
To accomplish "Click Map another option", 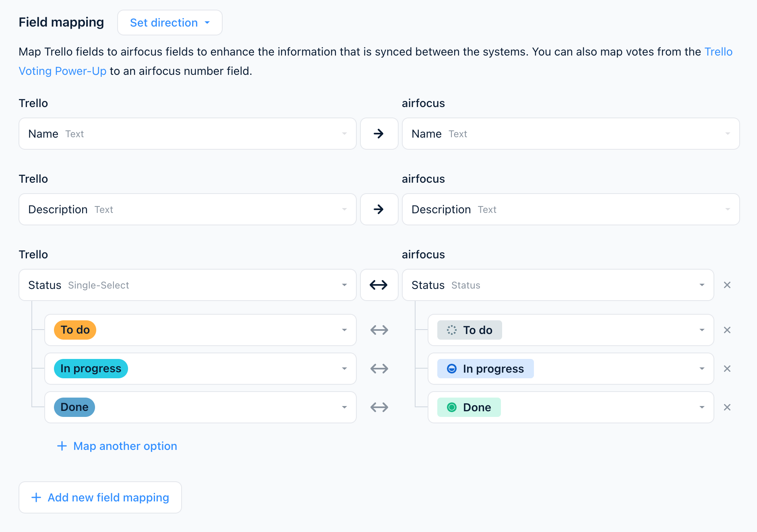I will (117, 446).
